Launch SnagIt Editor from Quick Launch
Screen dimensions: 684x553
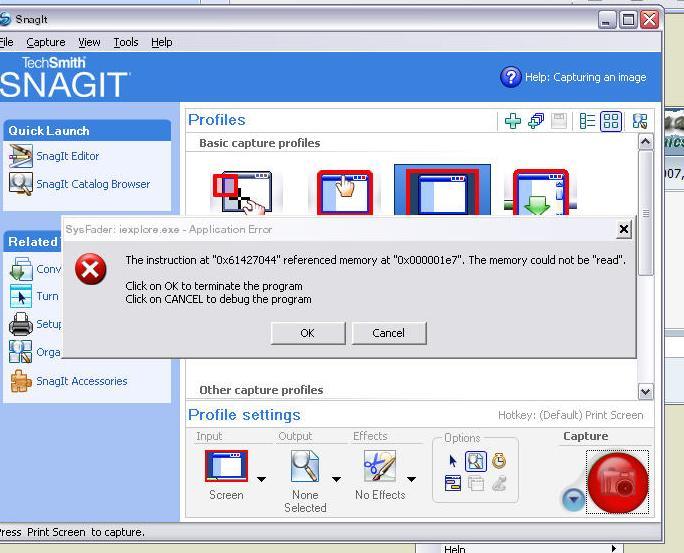point(68,156)
